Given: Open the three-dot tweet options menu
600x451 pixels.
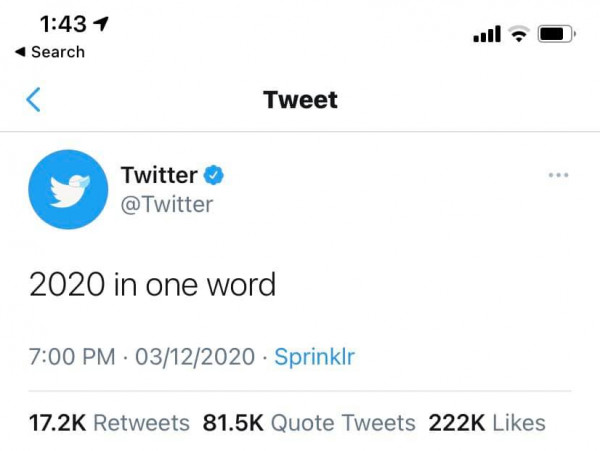Looking at the screenshot, I should 558,175.
